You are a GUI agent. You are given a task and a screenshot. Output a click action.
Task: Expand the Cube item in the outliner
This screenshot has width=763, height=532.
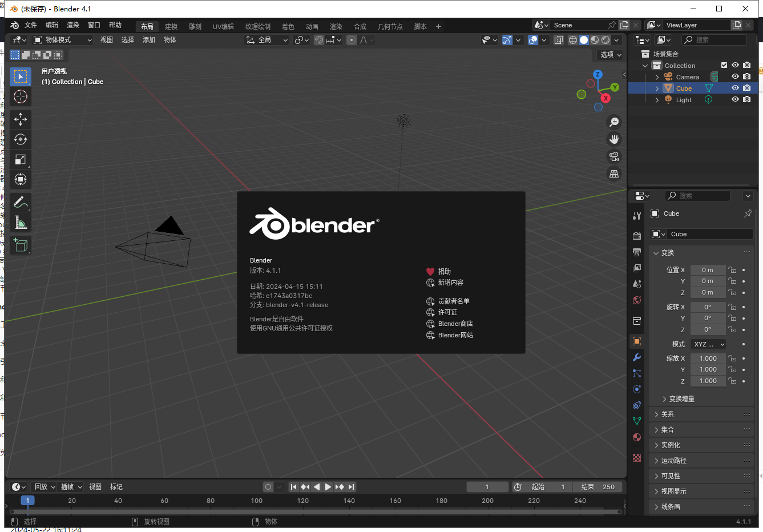coord(657,88)
